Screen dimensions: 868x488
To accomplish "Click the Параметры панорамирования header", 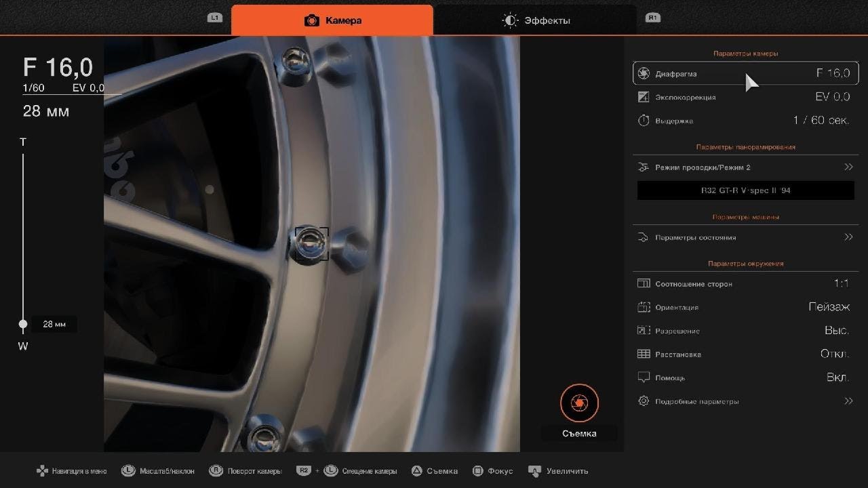I will click(745, 147).
